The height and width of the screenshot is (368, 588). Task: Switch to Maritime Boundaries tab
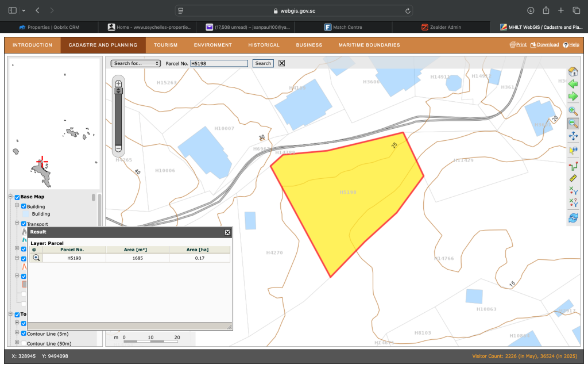[x=369, y=45]
